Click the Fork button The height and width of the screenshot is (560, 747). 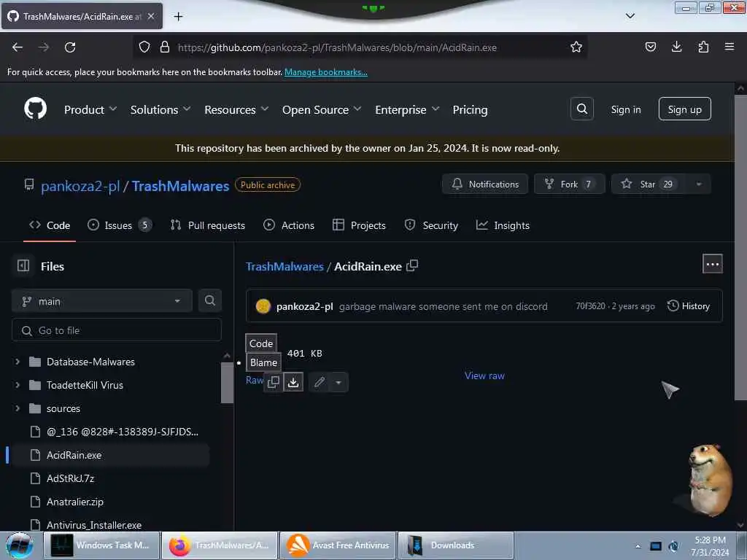click(569, 184)
